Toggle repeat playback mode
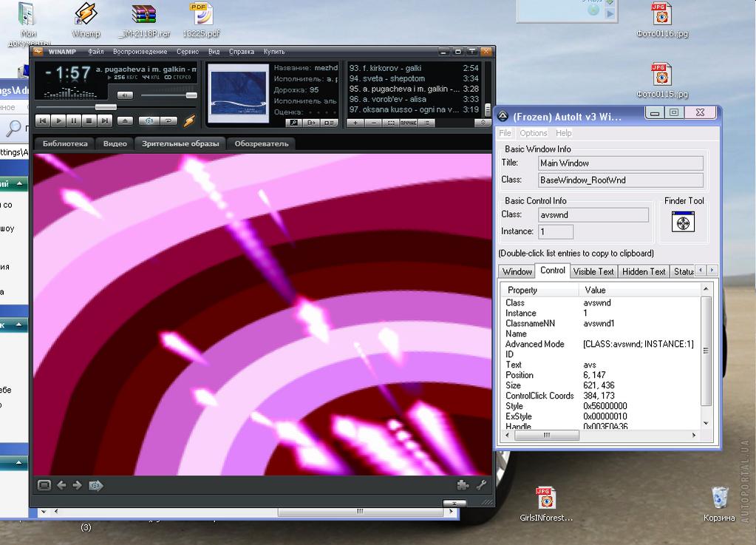Viewport: 756px width, 545px height. click(x=169, y=121)
